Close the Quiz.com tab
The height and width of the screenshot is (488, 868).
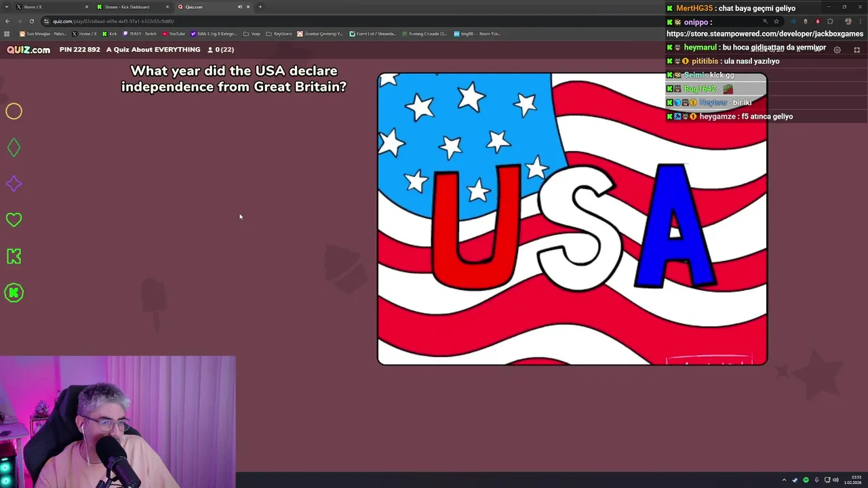pos(248,7)
